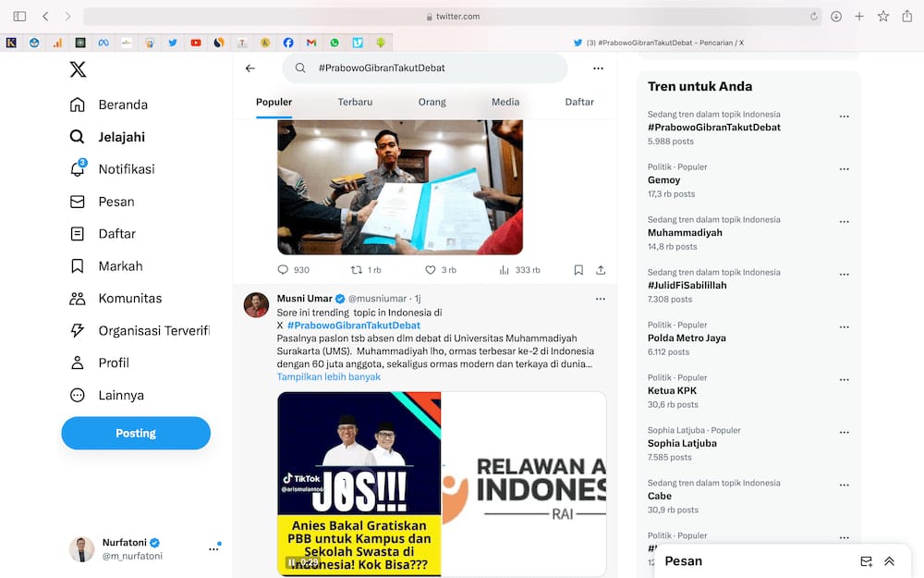924x578 pixels.
Task: Switch to the Orang tab
Action: (x=432, y=102)
